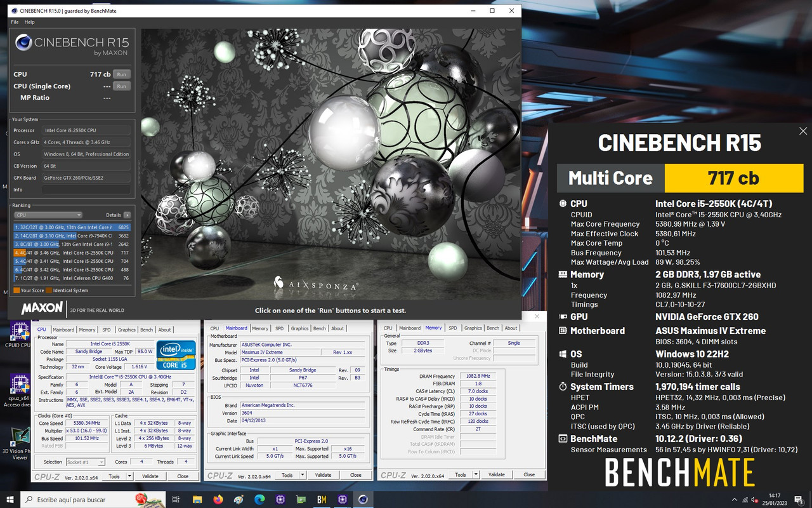Click the Cinebench R15 logo sphere
This screenshot has width=812, height=508.
pos(23,43)
